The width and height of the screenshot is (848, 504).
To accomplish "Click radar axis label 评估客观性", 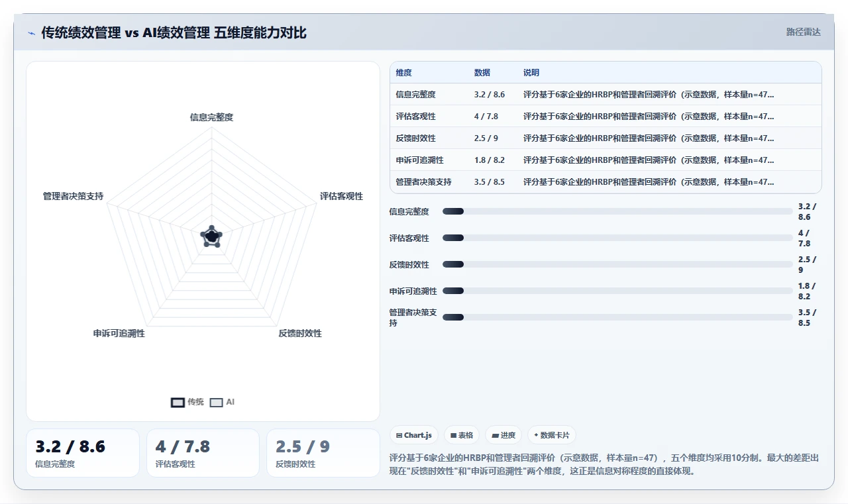I will click(341, 196).
